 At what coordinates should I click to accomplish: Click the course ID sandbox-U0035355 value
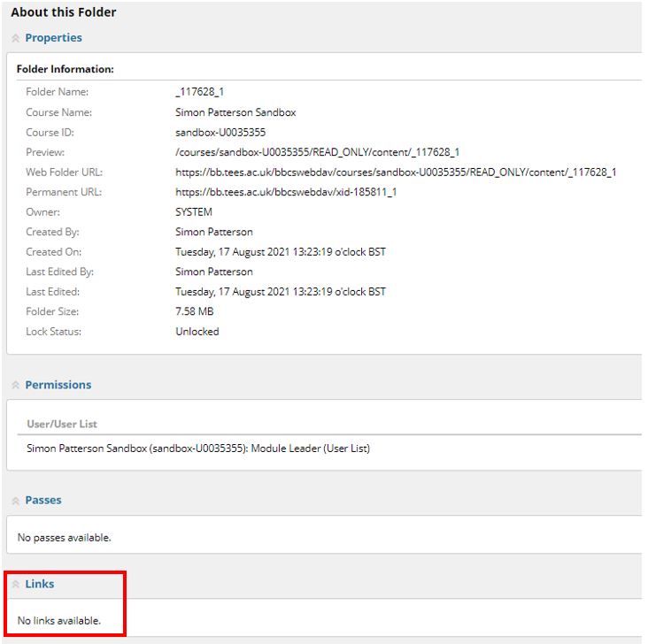pos(220,133)
